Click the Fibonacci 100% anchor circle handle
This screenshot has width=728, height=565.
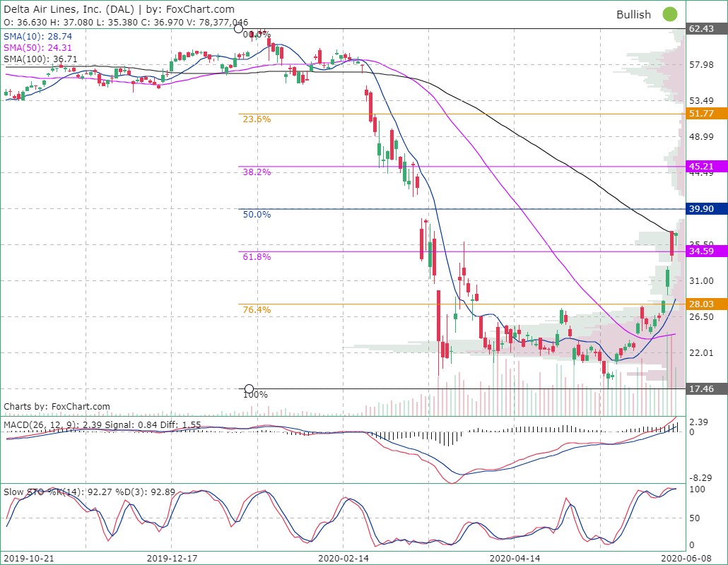tap(249, 388)
